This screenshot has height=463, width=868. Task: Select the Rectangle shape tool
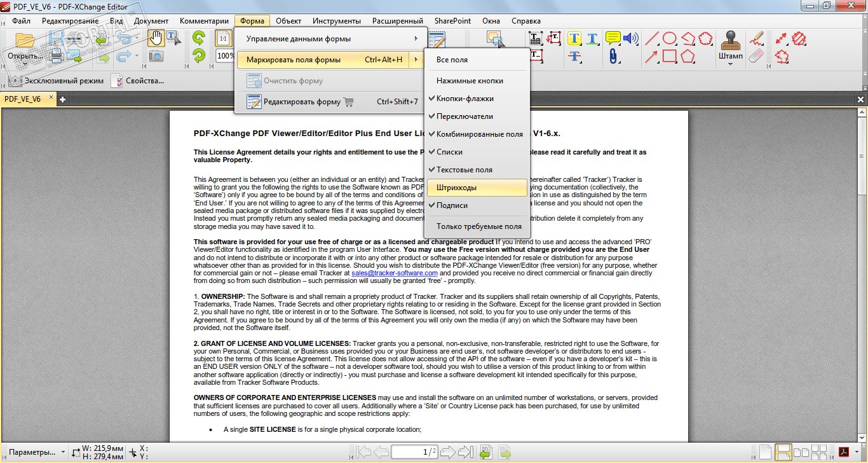click(x=669, y=56)
